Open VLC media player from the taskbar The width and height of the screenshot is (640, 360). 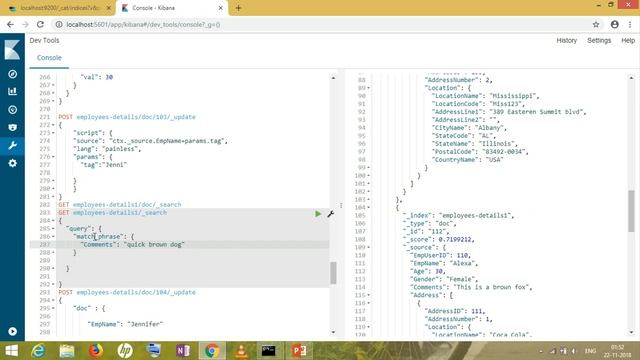(x=241, y=351)
